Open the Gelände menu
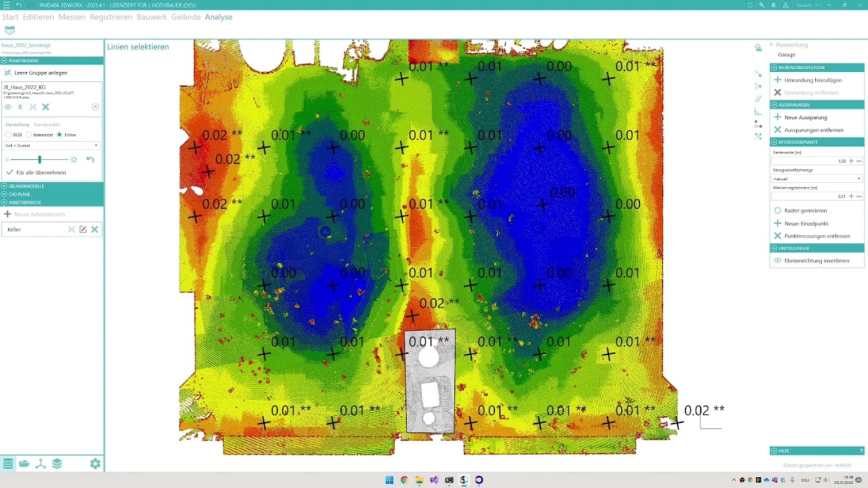This screenshot has height=488, width=868. (x=186, y=17)
